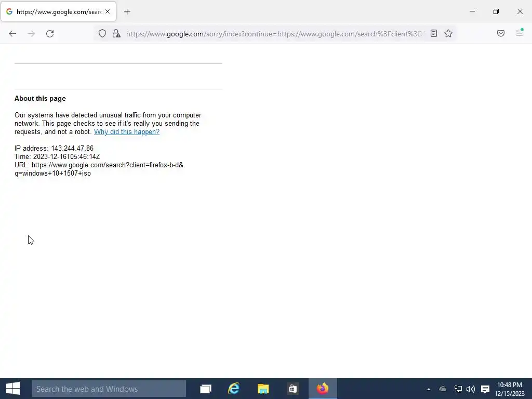Open 'Why did this happen?' link
The image size is (532, 399).
(127, 131)
